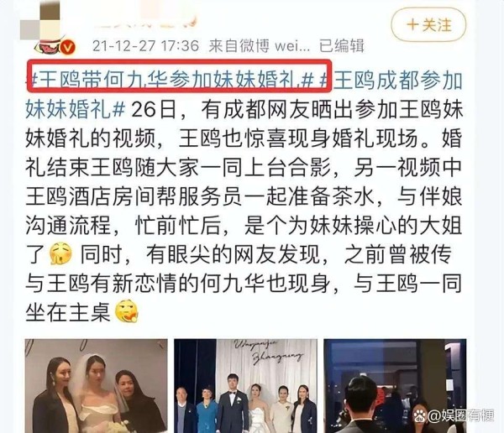The image size is (504, 433).
Task: View edit history via 已编辑 label
Action: (x=342, y=46)
